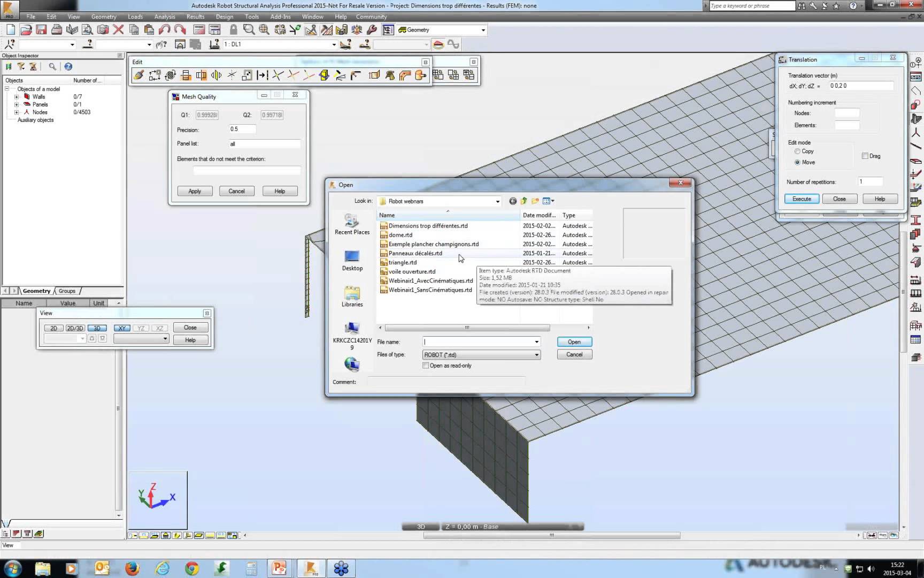Open the Files of type dropdown
The height and width of the screenshot is (578, 924).
tap(536, 354)
